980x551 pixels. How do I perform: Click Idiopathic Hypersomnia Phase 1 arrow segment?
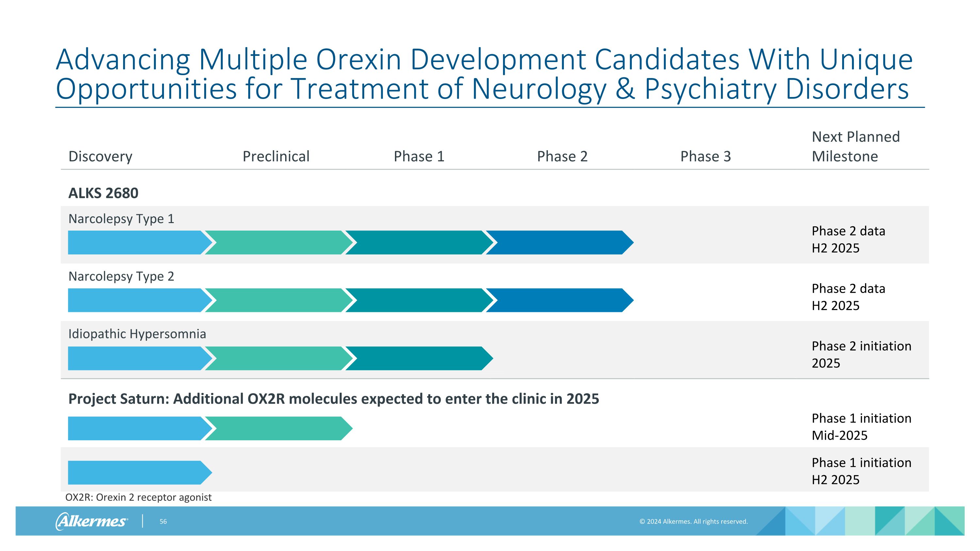pyautogui.click(x=418, y=358)
